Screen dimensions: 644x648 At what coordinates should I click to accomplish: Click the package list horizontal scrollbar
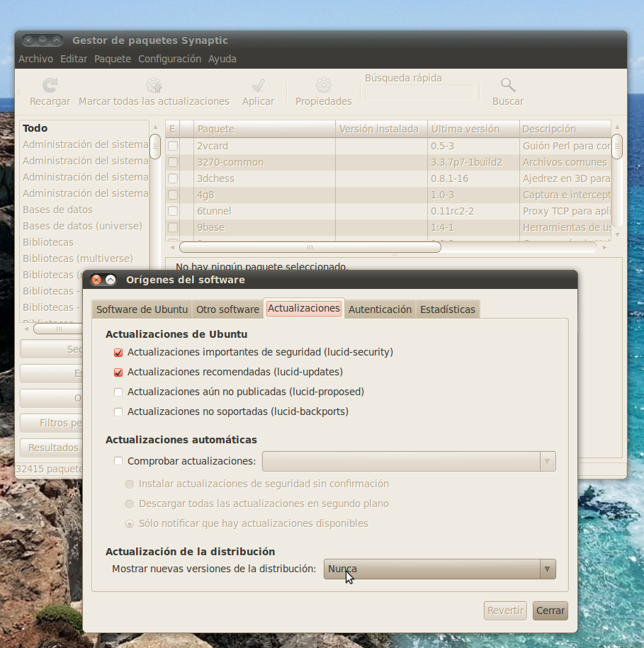coord(310,247)
